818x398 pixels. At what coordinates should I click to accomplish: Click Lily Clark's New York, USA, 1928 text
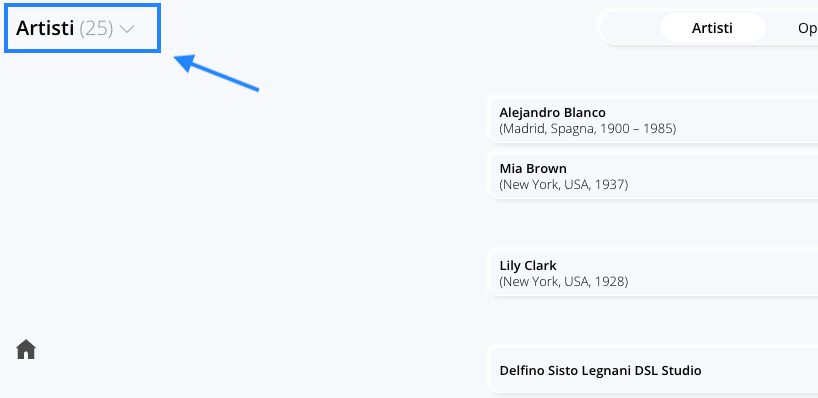tap(563, 282)
